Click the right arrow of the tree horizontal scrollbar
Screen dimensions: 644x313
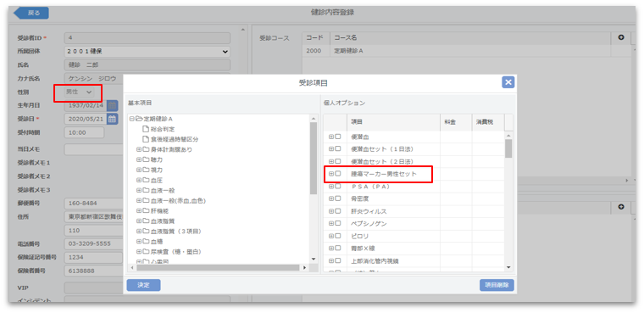(304, 267)
